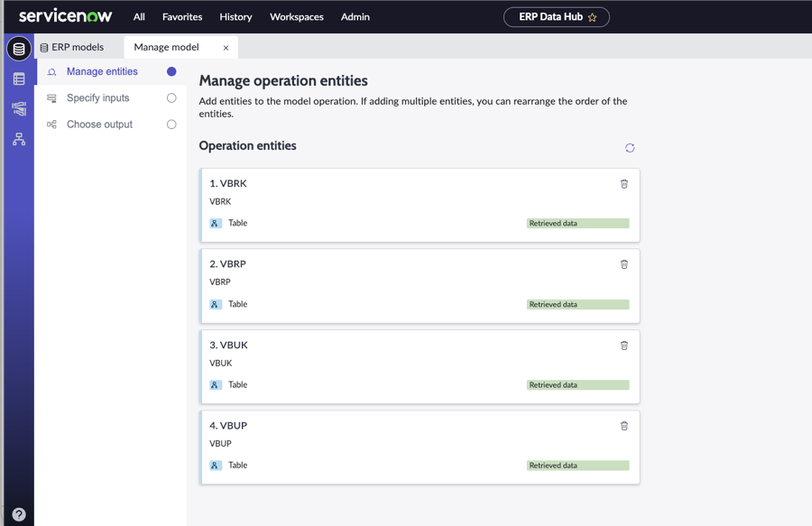Image resolution: width=812 pixels, height=526 pixels.
Task: Select the 2. VBRP entity title
Action: (x=228, y=264)
